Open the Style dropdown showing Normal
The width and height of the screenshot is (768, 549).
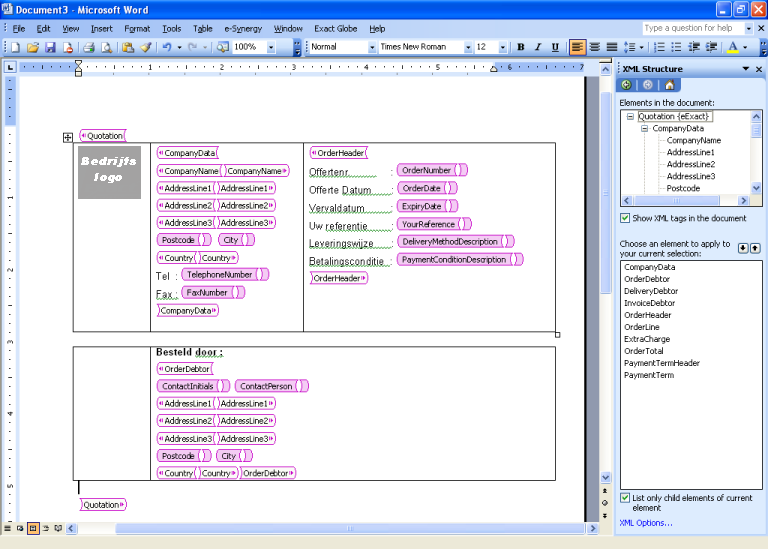(372, 47)
